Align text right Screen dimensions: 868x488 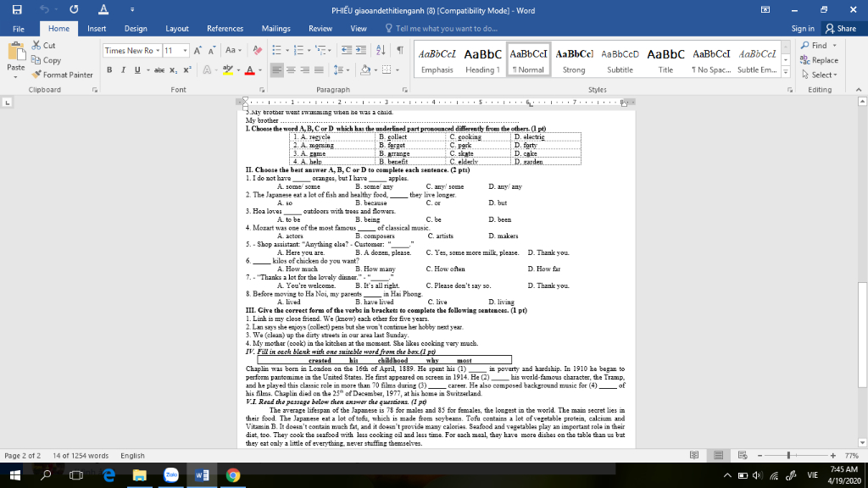tap(304, 70)
